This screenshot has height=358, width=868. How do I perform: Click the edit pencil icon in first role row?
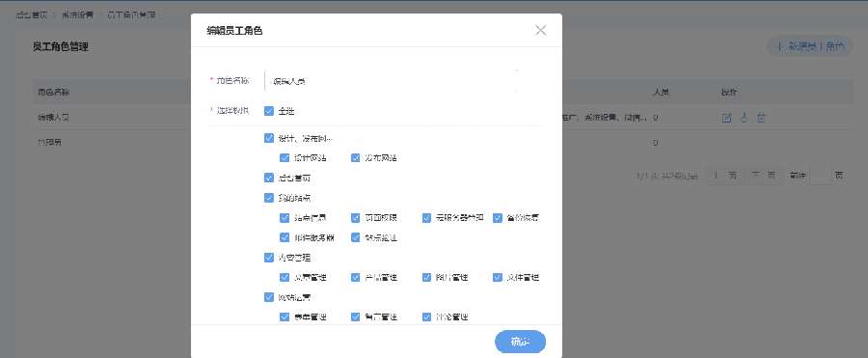click(x=727, y=118)
